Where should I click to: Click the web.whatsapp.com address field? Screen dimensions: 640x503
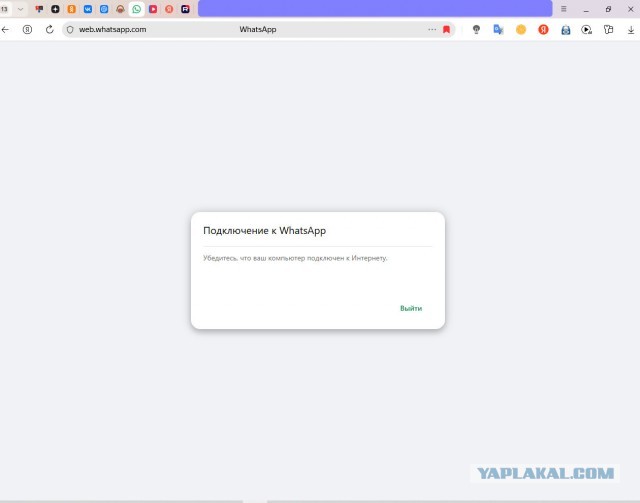pos(258,29)
